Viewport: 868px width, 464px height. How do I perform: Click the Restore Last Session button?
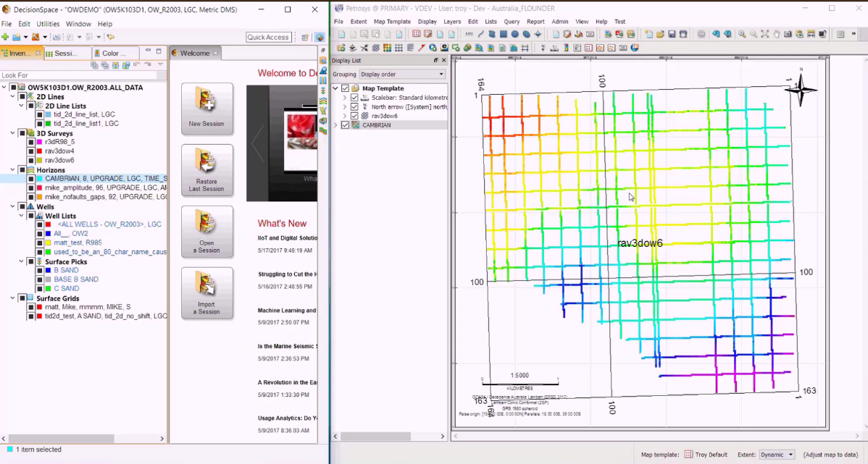click(207, 170)
